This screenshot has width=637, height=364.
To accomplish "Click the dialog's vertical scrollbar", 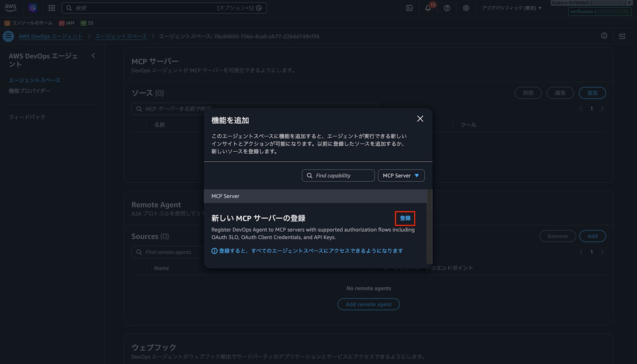I will pyautogui.click(x=429, y=227).
